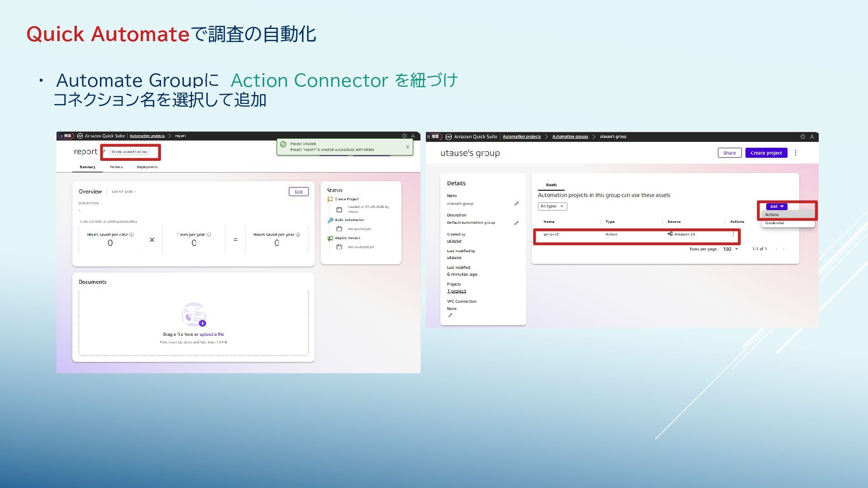Open the Deployments tab
The width and height of the screenshot is (868, 488).
[147, 167]
